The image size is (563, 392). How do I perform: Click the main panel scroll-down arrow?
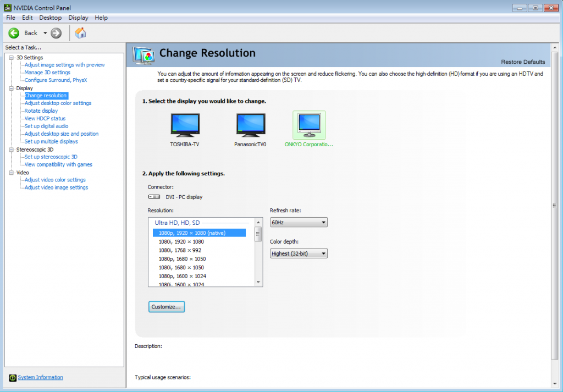pos(555,384)
